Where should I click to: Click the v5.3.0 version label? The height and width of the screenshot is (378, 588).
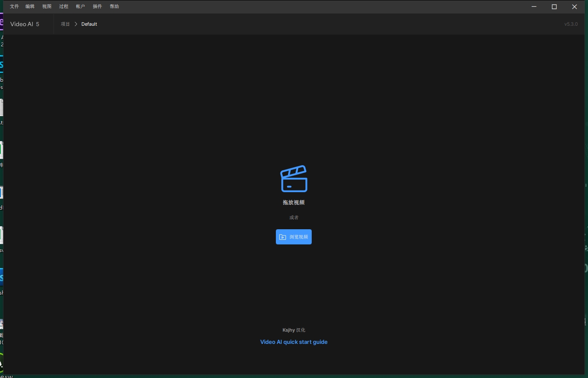click(571, 24)
